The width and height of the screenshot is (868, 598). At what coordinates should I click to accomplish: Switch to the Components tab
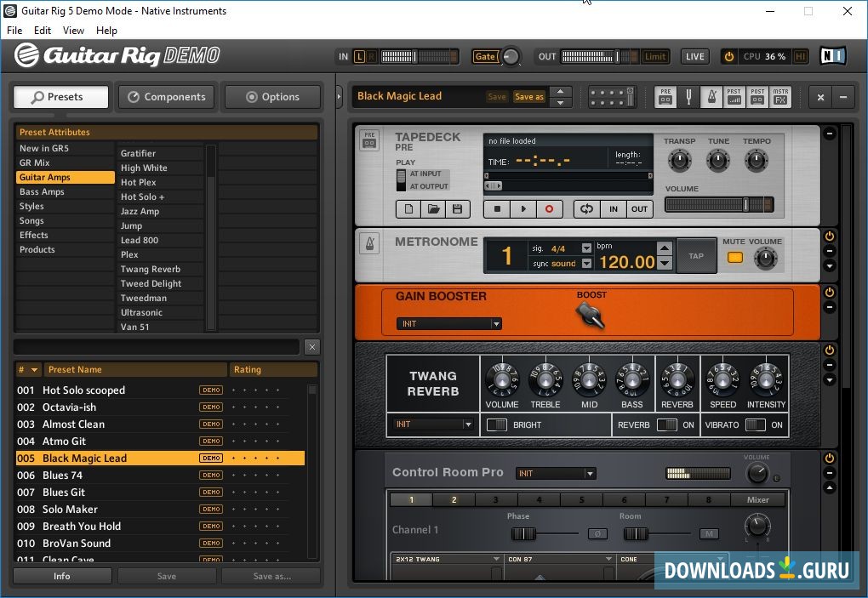[x=166, y=97]
